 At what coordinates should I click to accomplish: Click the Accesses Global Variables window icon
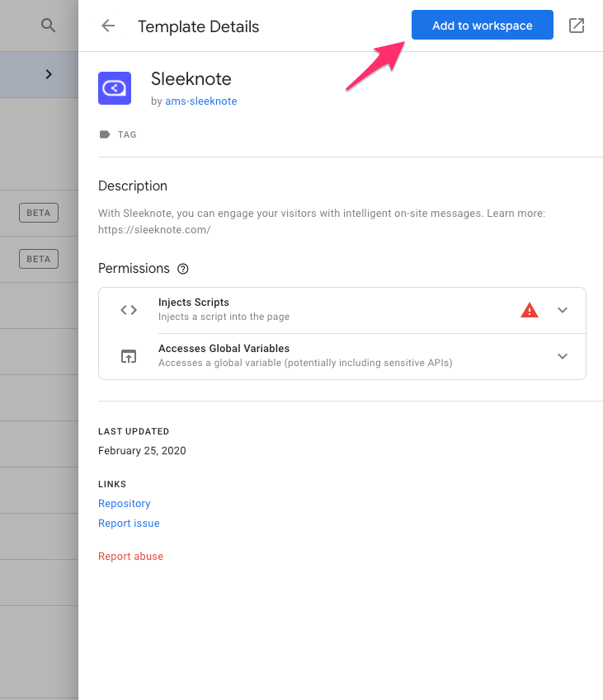pyautogui.click(x=129, y=356)
